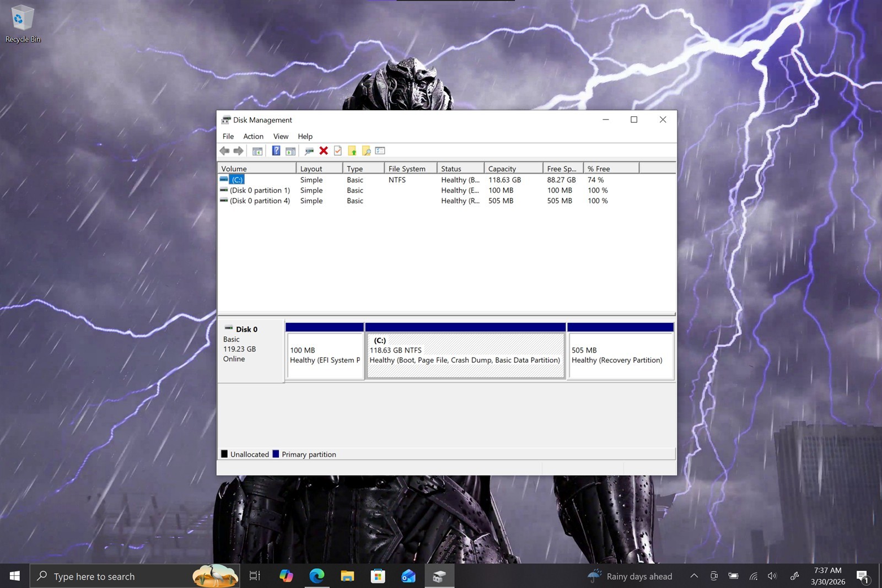Viewport: 882px width, 588px height.
Task: Open Microsoft Edge from the taskbar
Action: pyautogui.click(x=316, y=576)
